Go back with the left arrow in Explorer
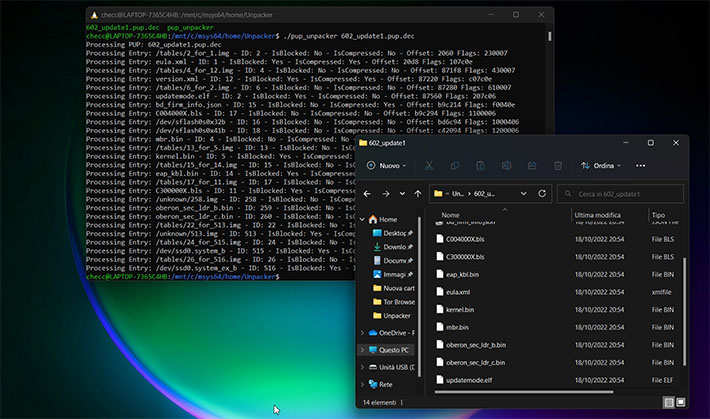This screenshot has height=419, width=710. 367,194
